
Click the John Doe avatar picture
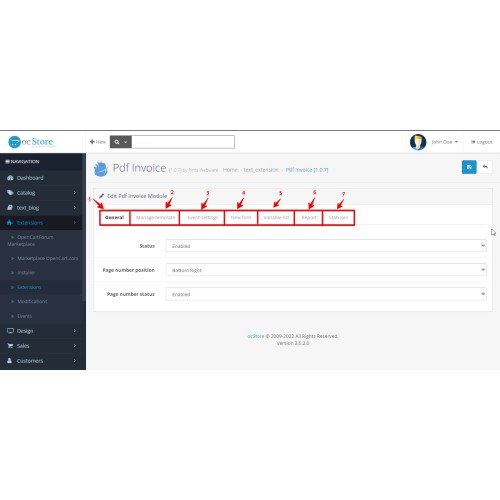tap(418, 142)
